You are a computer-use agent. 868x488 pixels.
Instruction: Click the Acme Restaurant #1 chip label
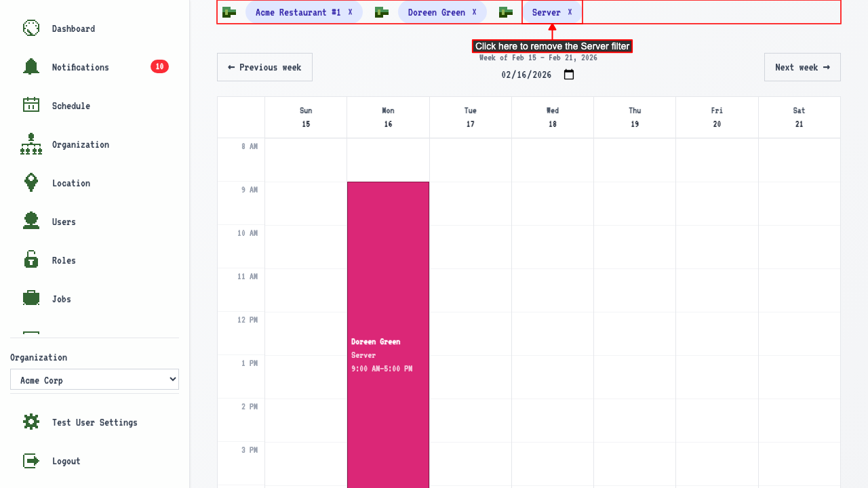[x=298, y=12]
